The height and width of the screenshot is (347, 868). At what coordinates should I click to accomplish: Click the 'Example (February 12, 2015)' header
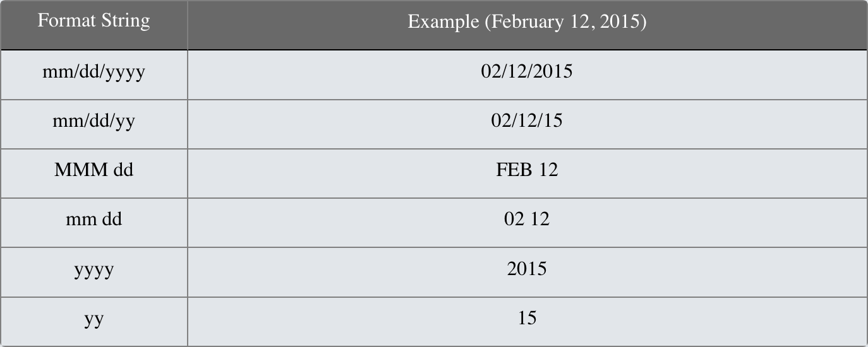coord(526,21)
